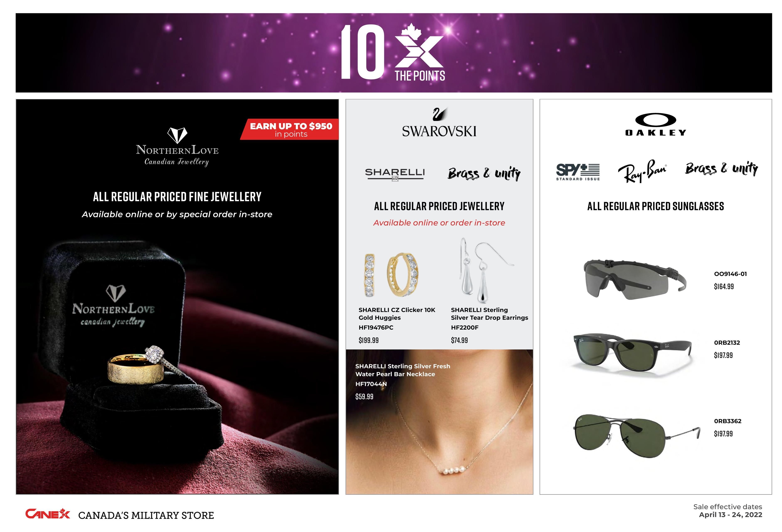Open the silver tear drop earrings image
Viewport: 782px width, 532px height.
[486, 271]
